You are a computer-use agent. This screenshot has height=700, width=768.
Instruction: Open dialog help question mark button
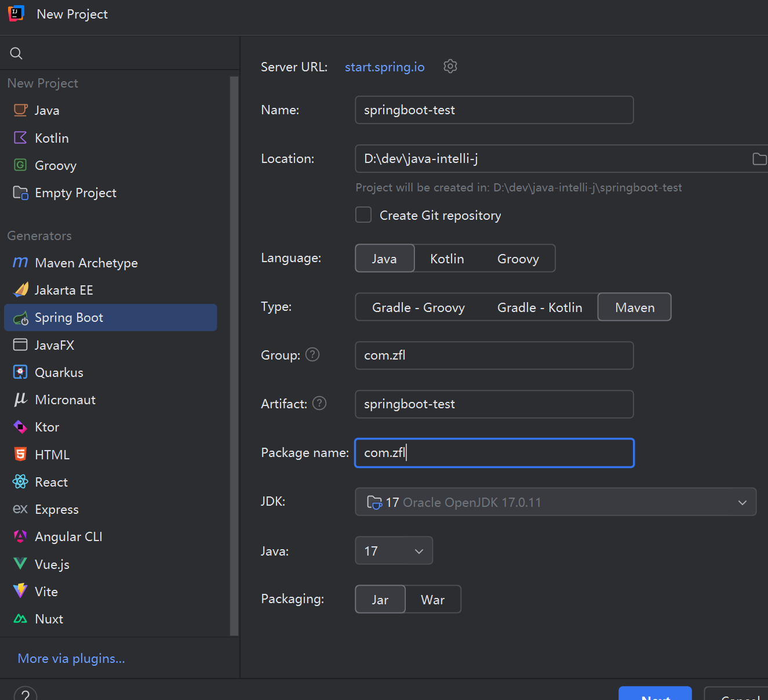tap(26, 694)
